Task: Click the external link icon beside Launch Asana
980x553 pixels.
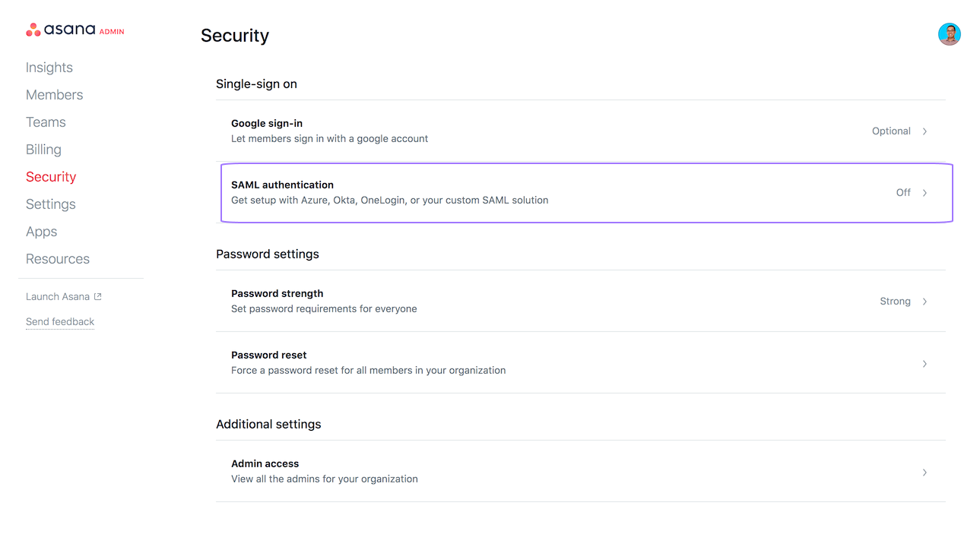Action: pyautogui.click(x=97, y=297)
